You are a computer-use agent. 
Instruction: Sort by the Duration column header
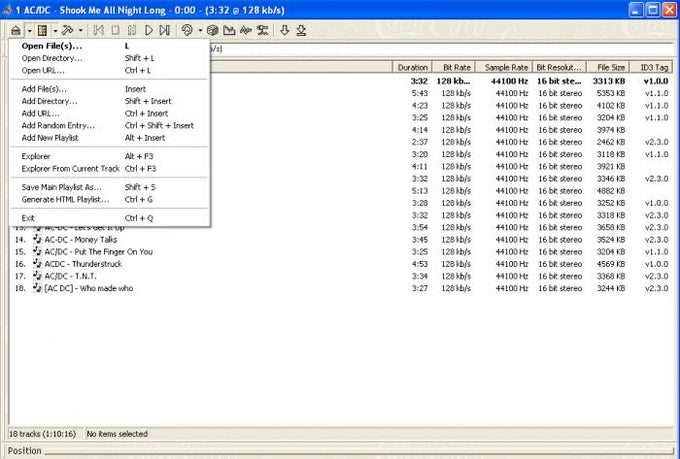412,67
